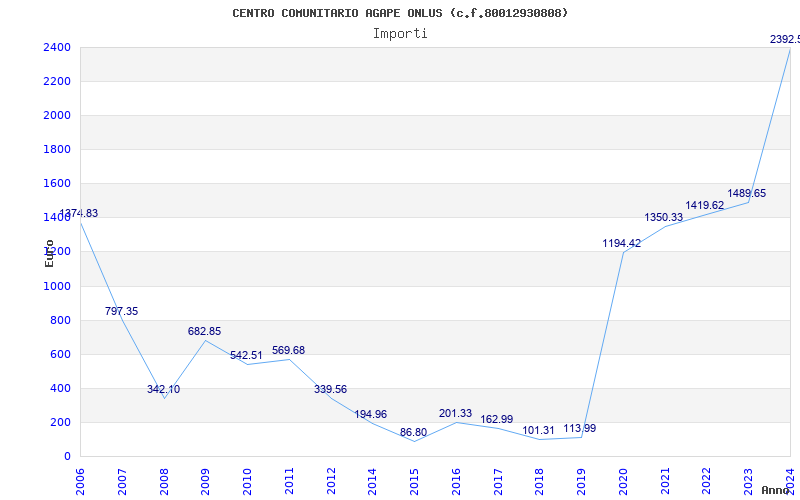Select the data label 682.85
800x500 pixels.
tap(205, 332)
